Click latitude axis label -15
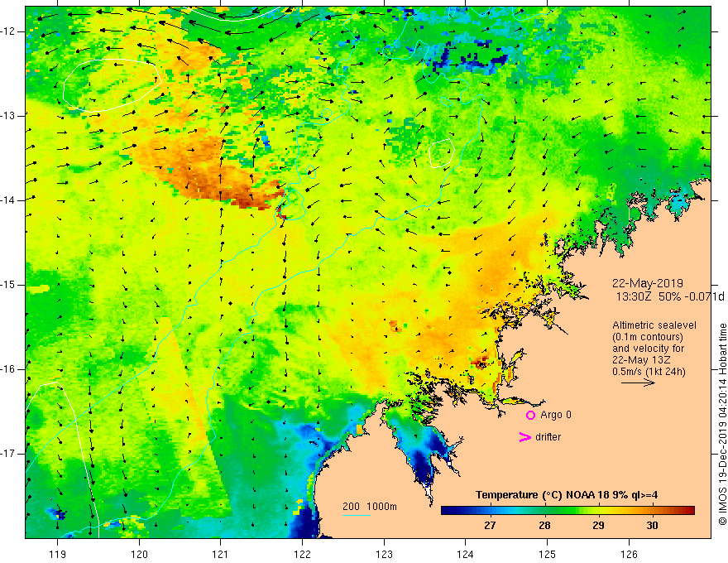The image size is (728, 563). click(x=9, y=285)
